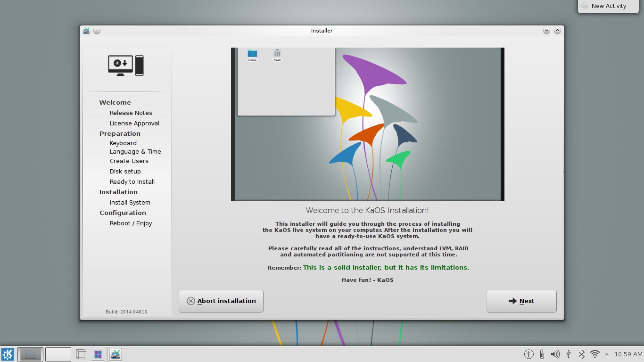The image size is (644, 362).
Task: Click the clipboard paperclip tray icon
Action: click(x=542, y=354)
